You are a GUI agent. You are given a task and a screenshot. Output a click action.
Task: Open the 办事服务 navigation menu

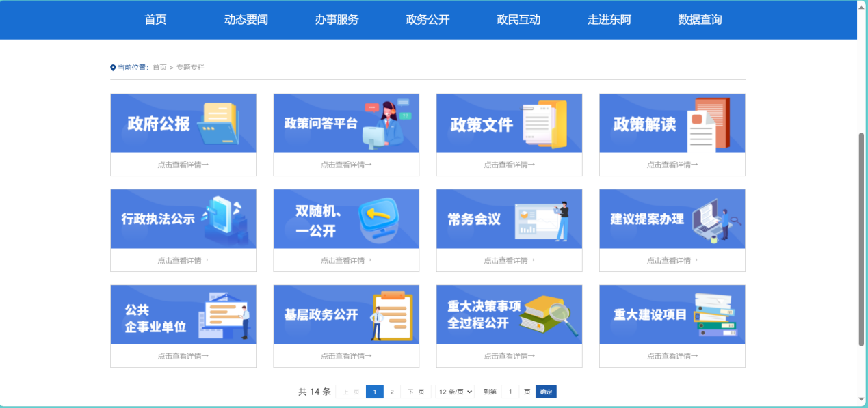(x=337, y=20)
